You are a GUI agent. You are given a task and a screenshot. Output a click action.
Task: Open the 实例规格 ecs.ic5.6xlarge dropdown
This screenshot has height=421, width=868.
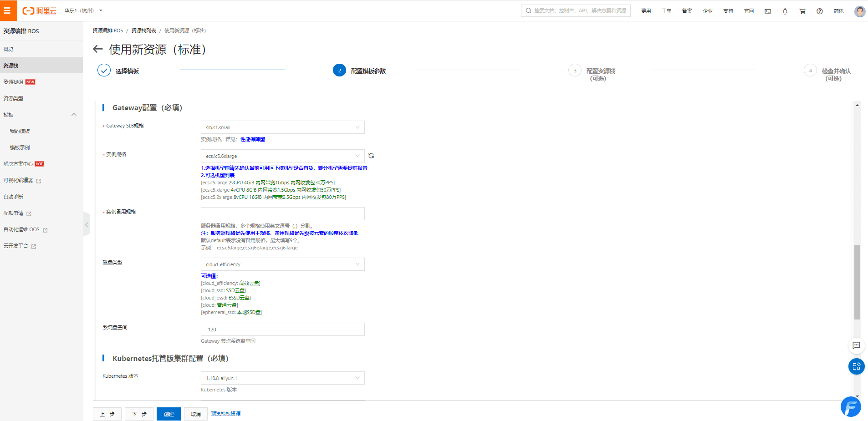pyautogui.click(x=282, y=156)
